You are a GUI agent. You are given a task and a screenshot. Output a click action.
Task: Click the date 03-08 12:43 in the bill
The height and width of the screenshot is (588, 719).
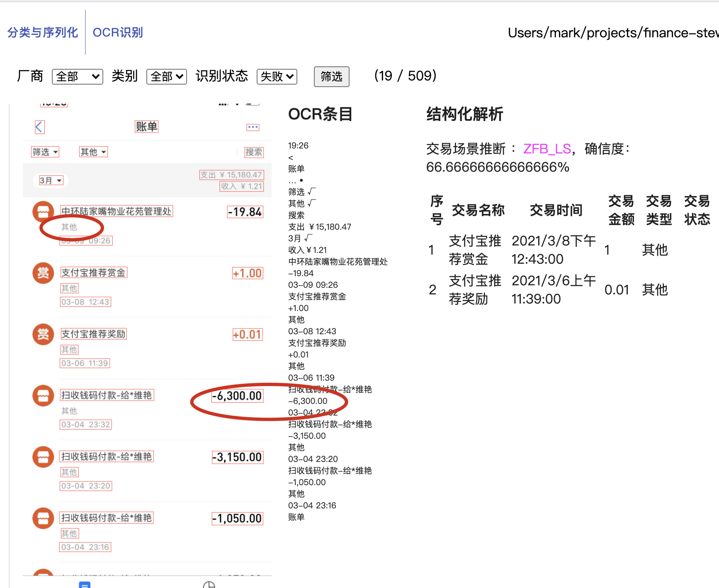pyautogui.click(x=85, y=302)
